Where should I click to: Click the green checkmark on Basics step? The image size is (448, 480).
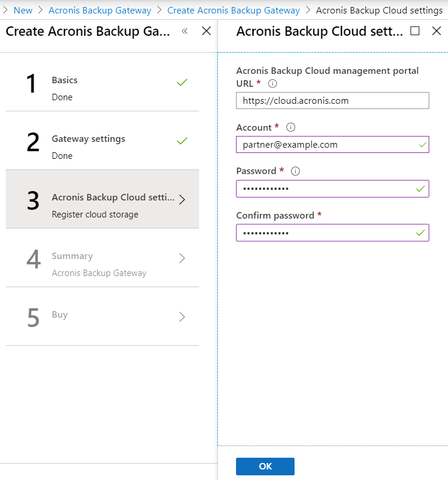(182, 83)
